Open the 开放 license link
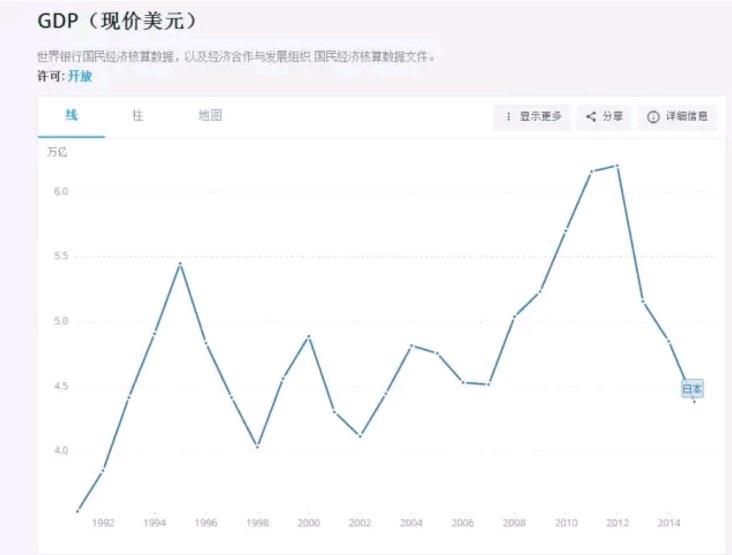The height and width of the screenshot is (555, 732). [x=80, y=75]
